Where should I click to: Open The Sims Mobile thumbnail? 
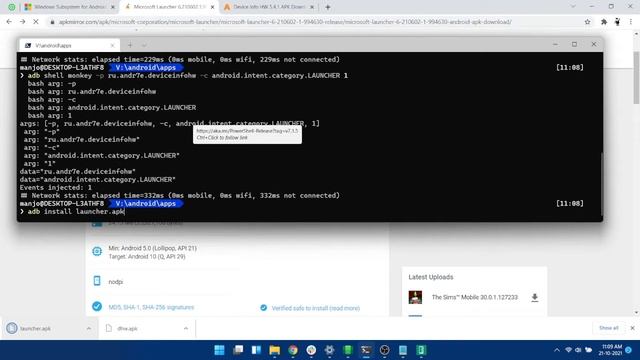pos(415,297)
